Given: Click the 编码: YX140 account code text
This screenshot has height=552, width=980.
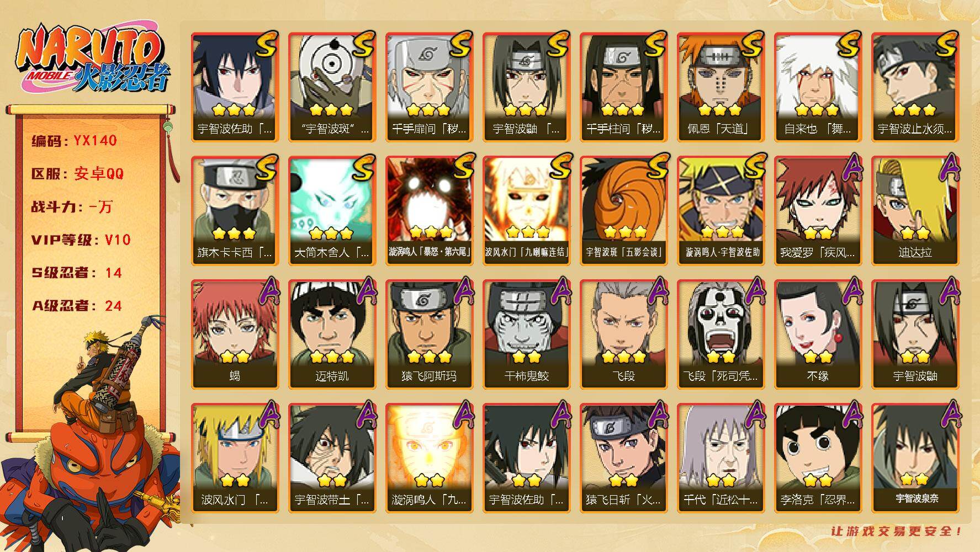Looking at the screenshot, I should (74, 141).
